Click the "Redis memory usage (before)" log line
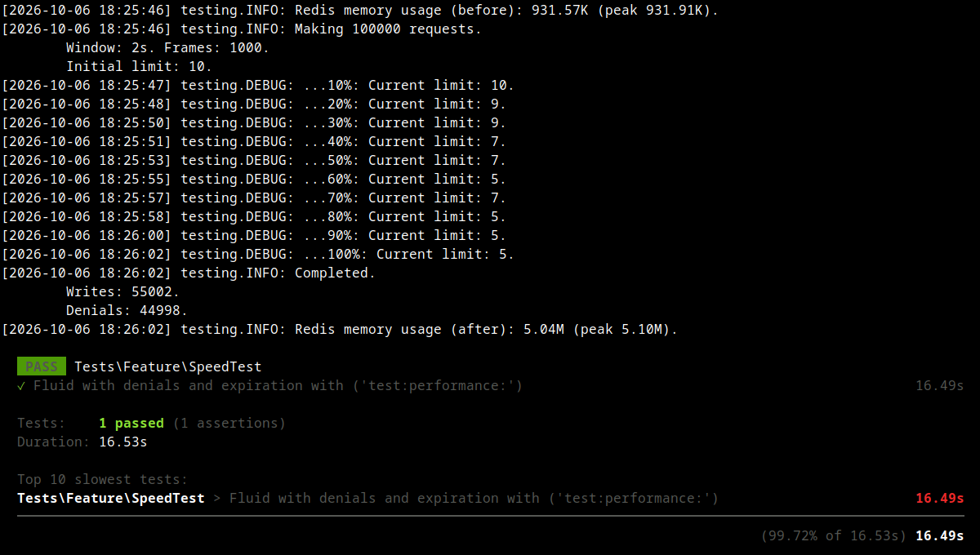Screen dimensions: 980x555 tap(360, 11)
